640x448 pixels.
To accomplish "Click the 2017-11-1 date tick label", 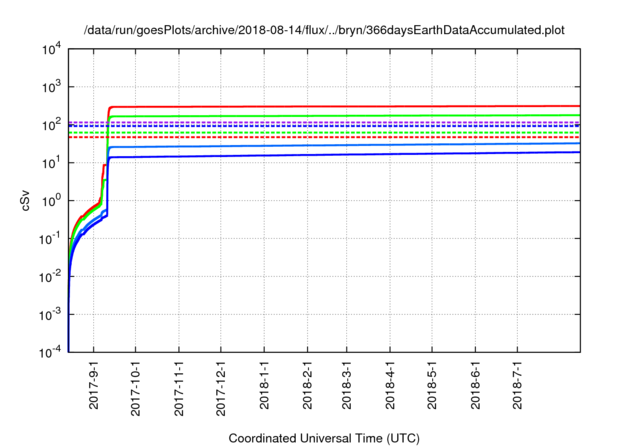I will click(x=179, y=388).
